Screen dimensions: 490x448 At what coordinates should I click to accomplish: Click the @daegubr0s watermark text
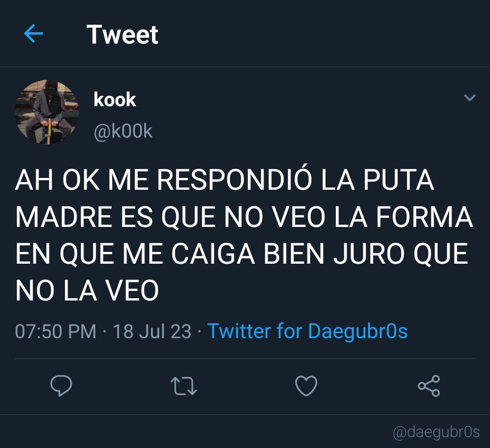pyautogui.click(x=436, y=432)
